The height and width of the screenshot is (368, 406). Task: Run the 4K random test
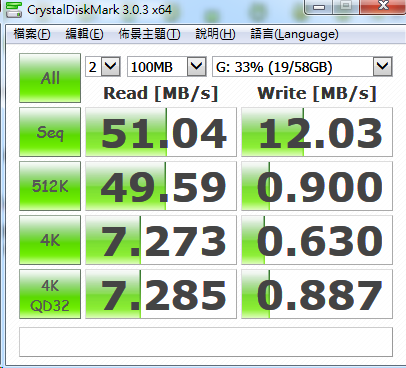(50, 240)
